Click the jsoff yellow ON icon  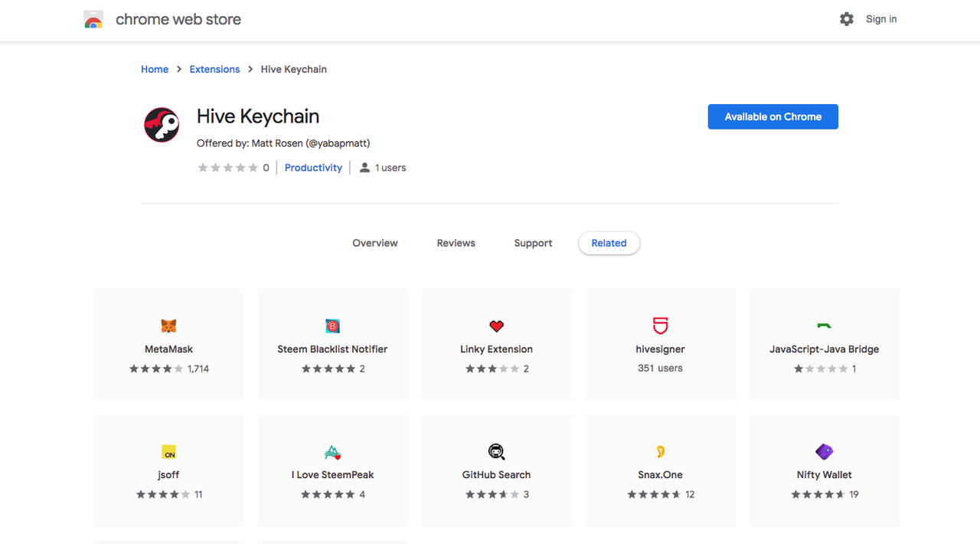click(169, 452)
